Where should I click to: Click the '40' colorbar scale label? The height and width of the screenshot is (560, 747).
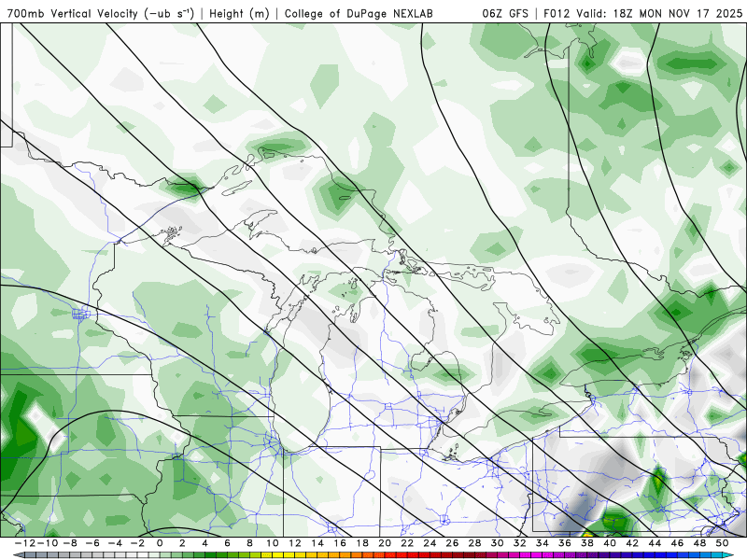tap(610, 543)
